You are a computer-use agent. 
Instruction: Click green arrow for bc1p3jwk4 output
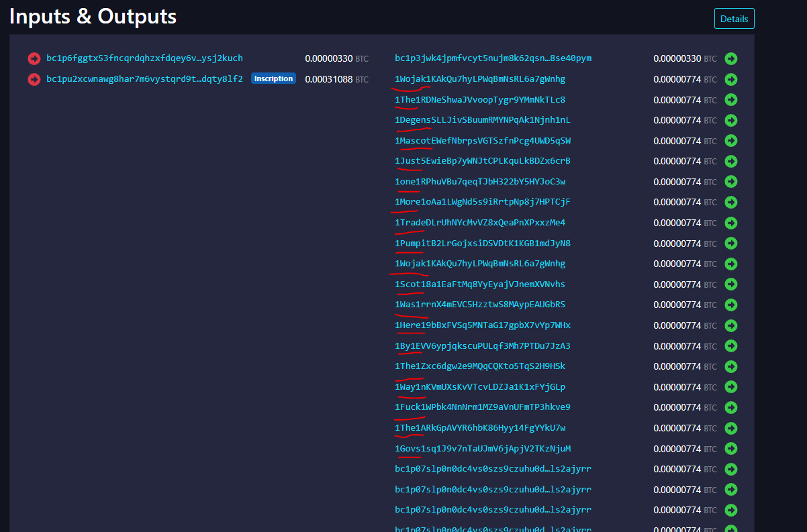coord(731,59)
